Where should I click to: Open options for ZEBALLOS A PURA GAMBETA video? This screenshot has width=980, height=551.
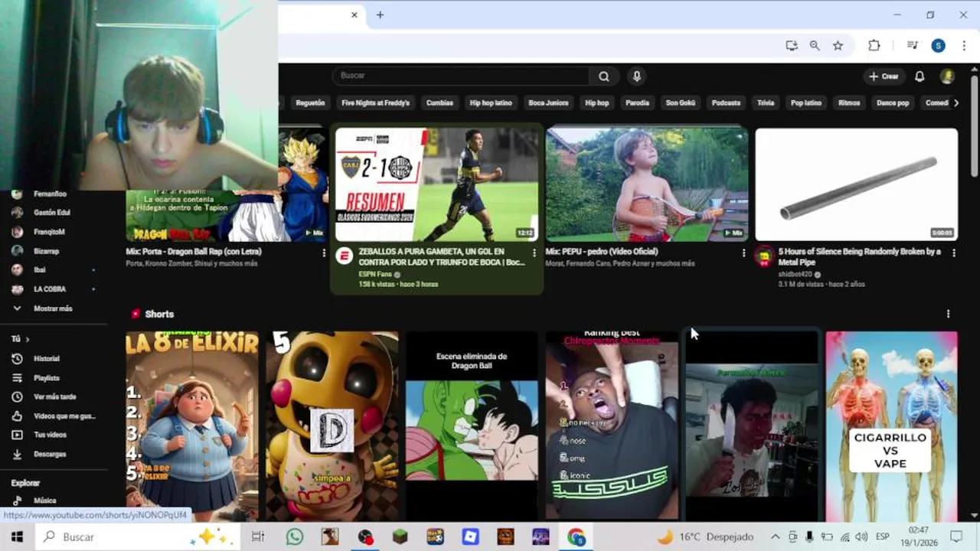click(534, 253)
